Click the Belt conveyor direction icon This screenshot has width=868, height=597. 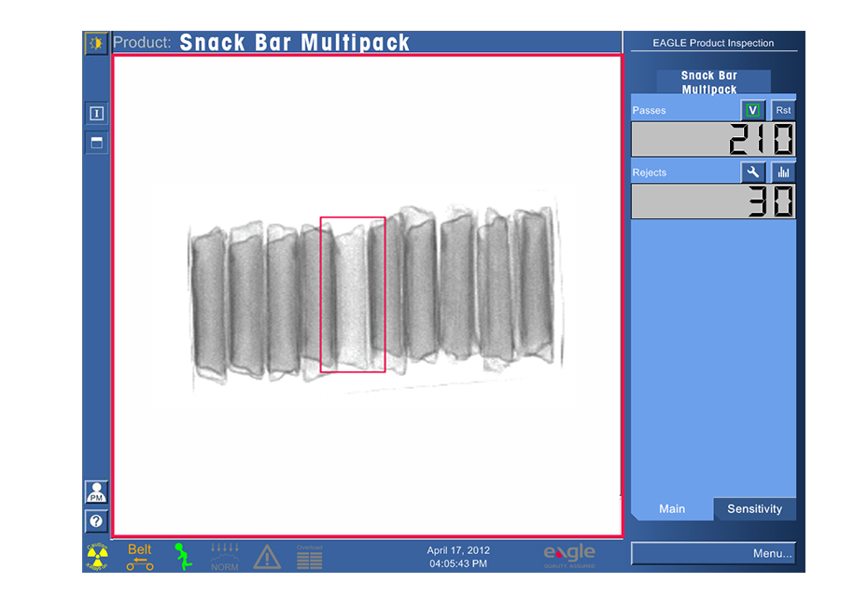pos(140,557)
